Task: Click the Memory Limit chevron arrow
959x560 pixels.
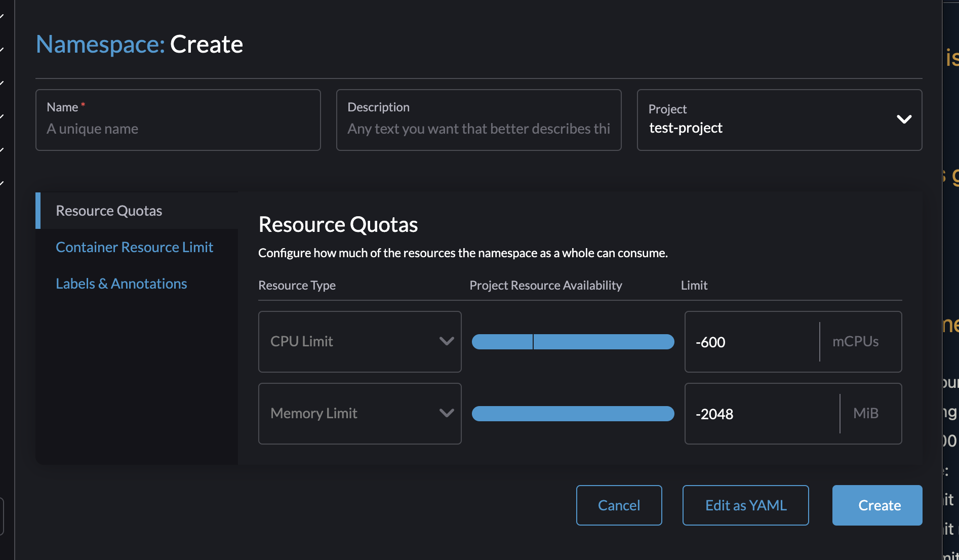Action: pos(446,413)
